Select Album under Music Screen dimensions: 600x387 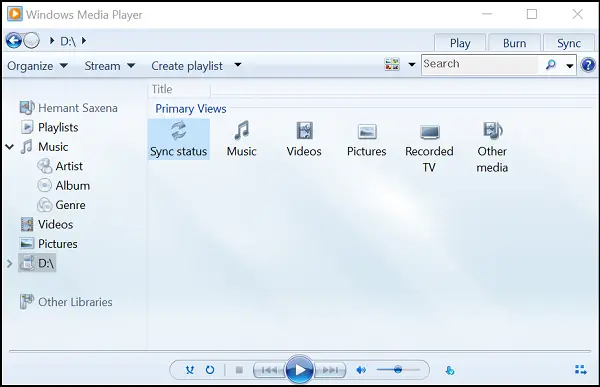[x=64, y=185]
